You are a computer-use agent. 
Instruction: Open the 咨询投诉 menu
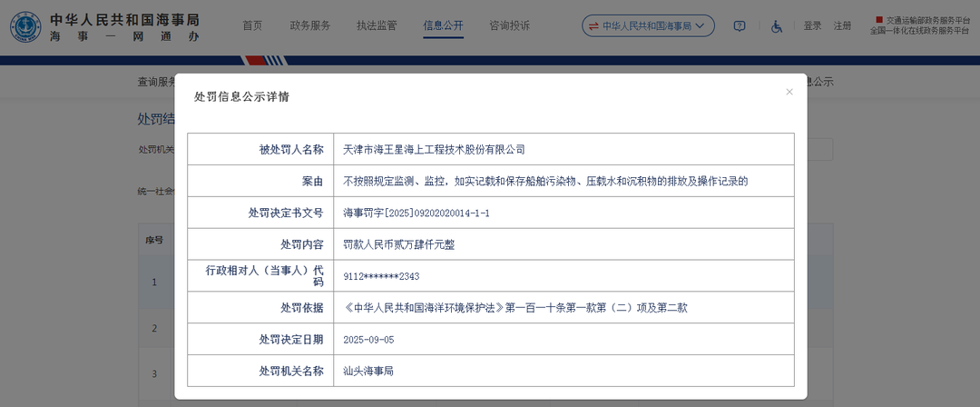[509, 25]
